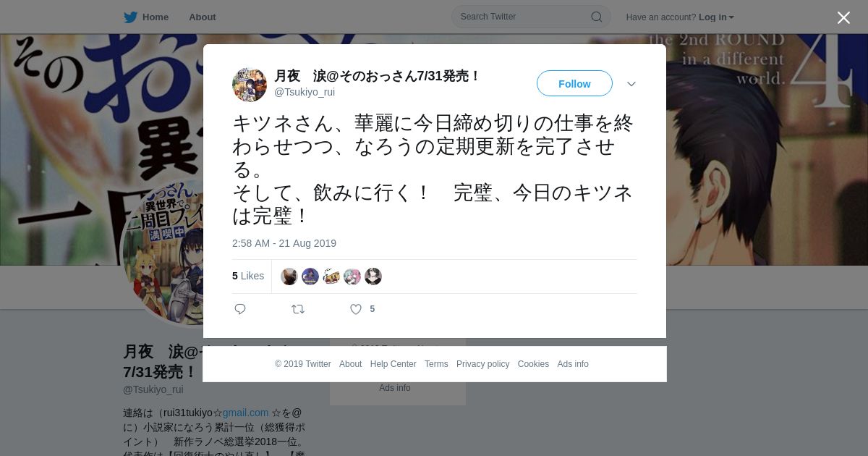Open the fifth liker's avatar

click(x=373, y=276)
